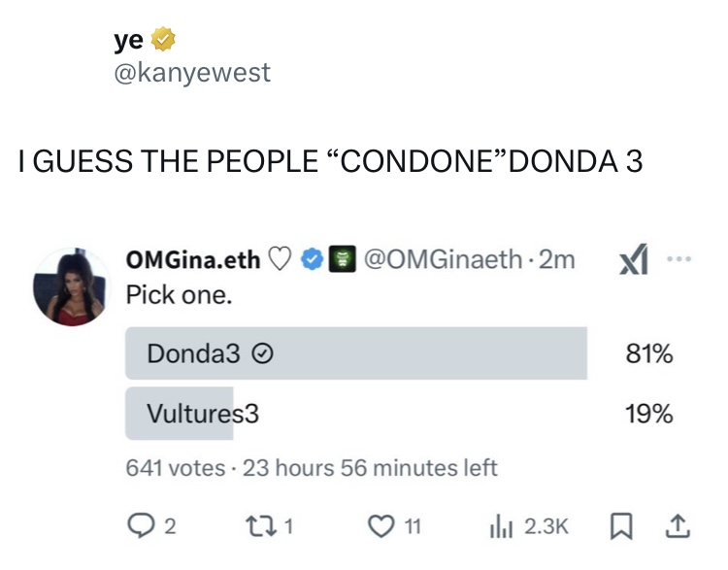This screenshot has width=728, height=570.
Task: Click the 2m timestamp of the quoted tweet
Action: tap(557, 260)
